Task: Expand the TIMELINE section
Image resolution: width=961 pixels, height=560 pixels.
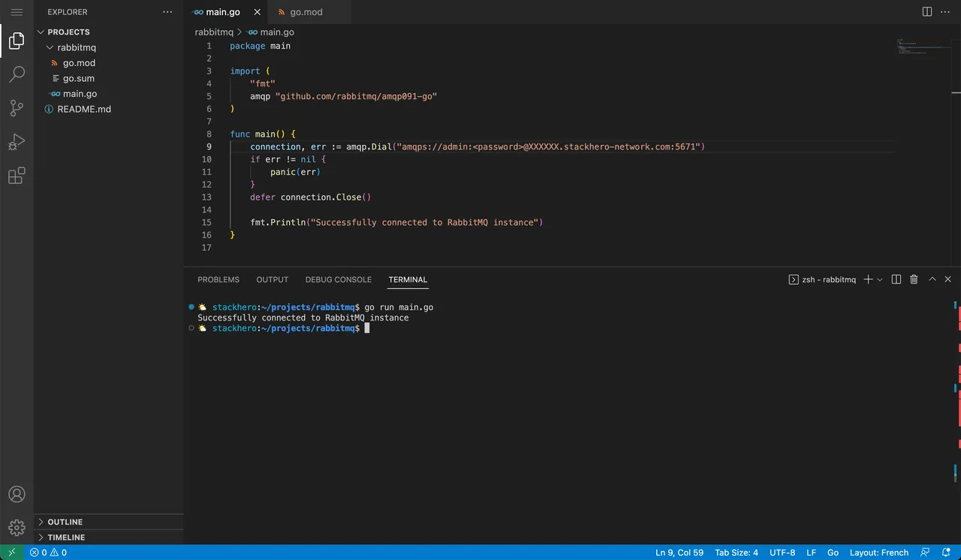Action: click(108, 537)
